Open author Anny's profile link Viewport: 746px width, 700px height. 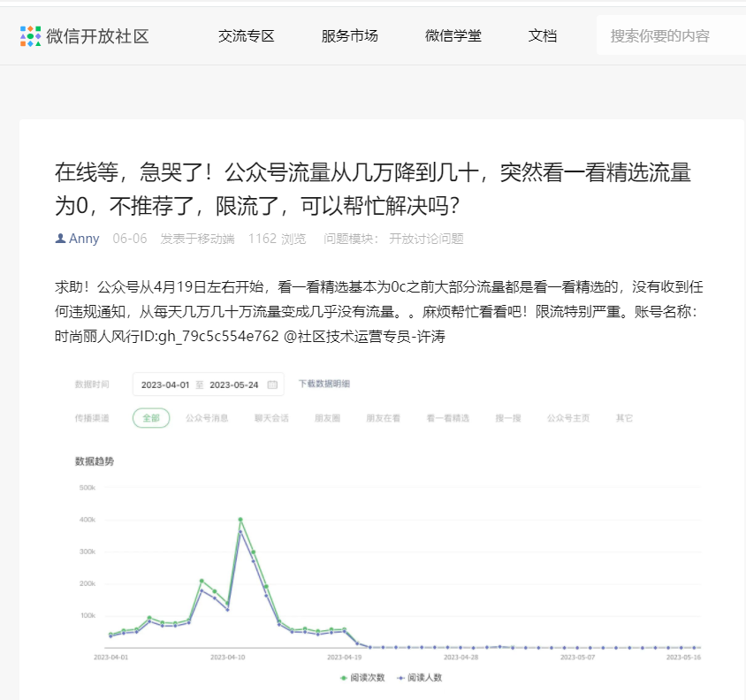(84, 239)
